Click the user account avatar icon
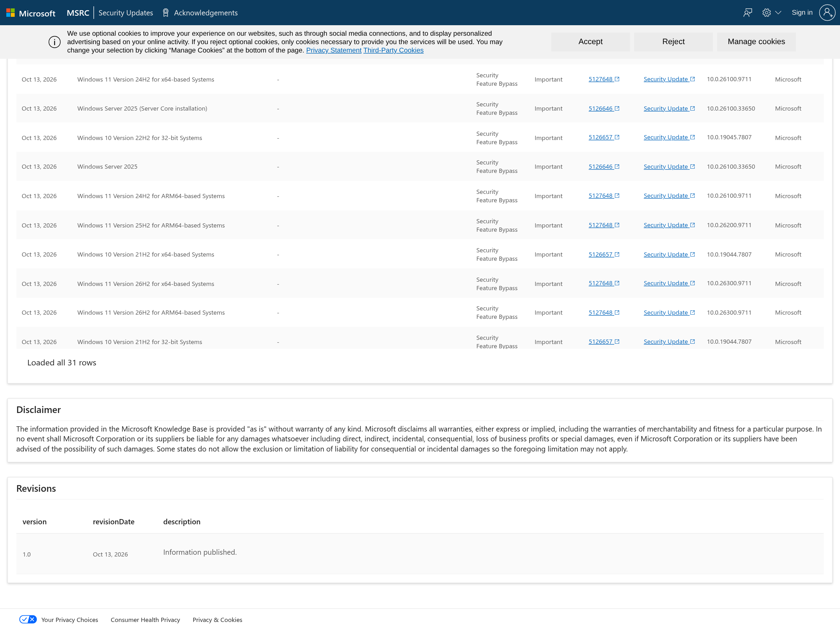Screen dimensions: 840x630 pyautogui.click(x=827, y=13)
